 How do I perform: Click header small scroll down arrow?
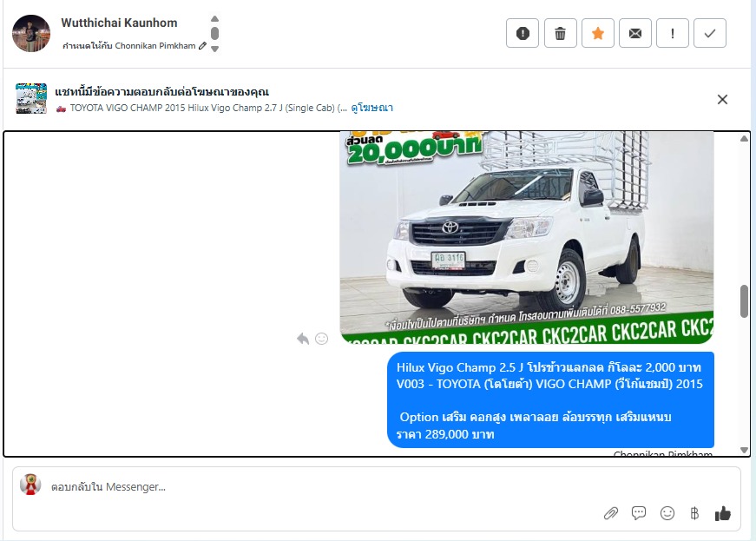coord(215,49)
